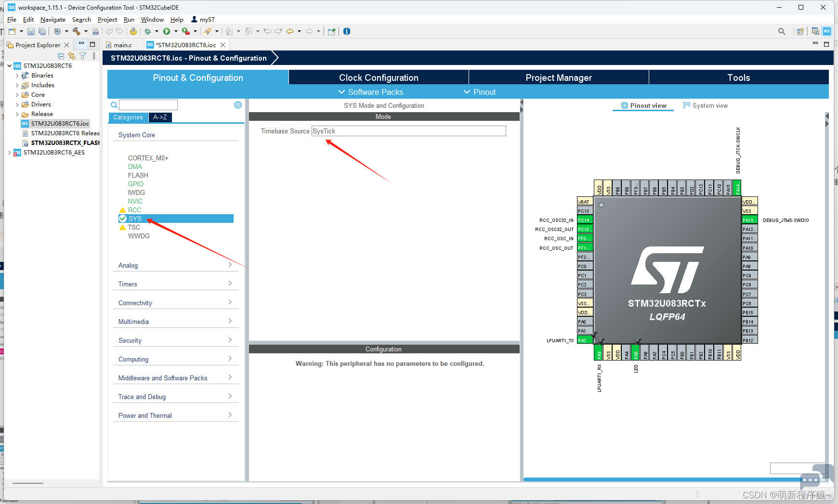Open the File menu
838x504 pixels.
coord(12,20)
